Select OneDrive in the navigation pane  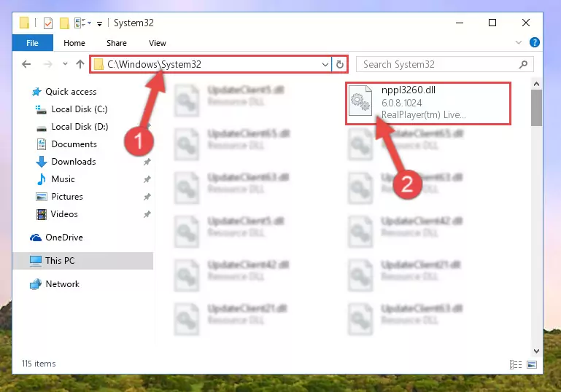coord(64,238)
